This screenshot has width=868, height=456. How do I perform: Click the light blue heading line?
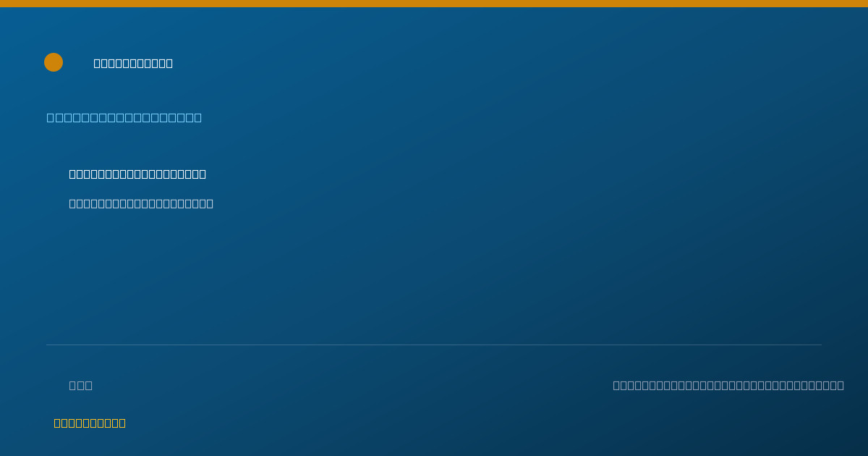coord(124,117)
